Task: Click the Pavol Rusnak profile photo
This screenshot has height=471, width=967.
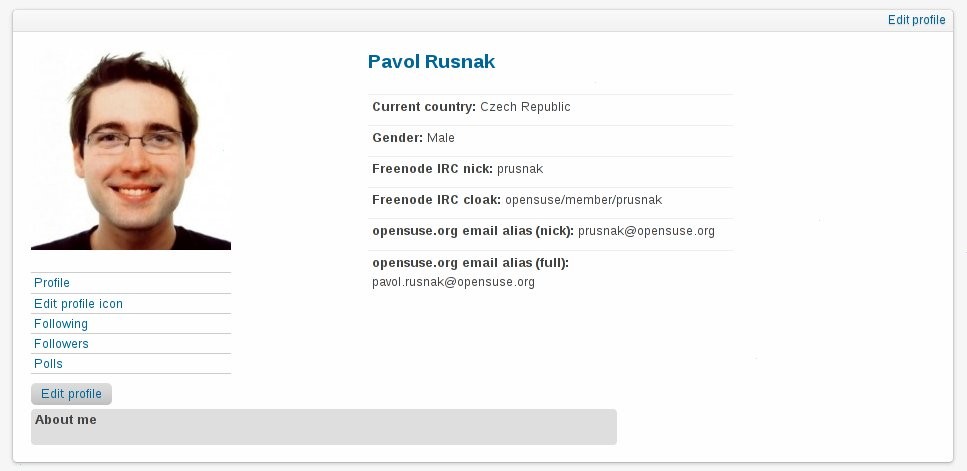Action: [131, 150]
